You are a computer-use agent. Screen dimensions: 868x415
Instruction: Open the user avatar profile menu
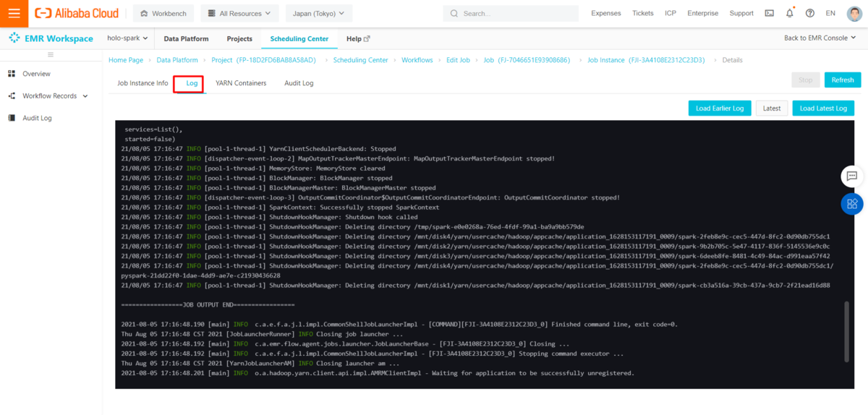click(854, 13)
